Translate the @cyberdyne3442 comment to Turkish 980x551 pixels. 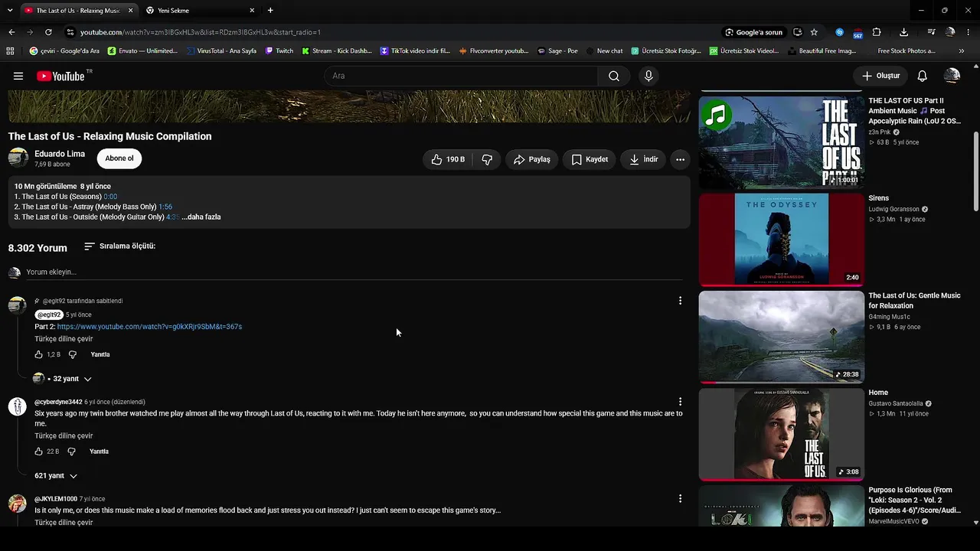click(64, 436)
